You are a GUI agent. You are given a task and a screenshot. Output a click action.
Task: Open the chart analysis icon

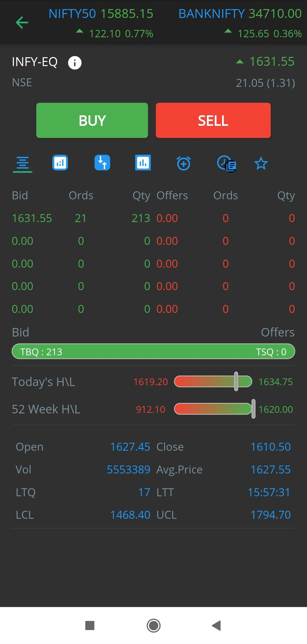tap(60, 163)
